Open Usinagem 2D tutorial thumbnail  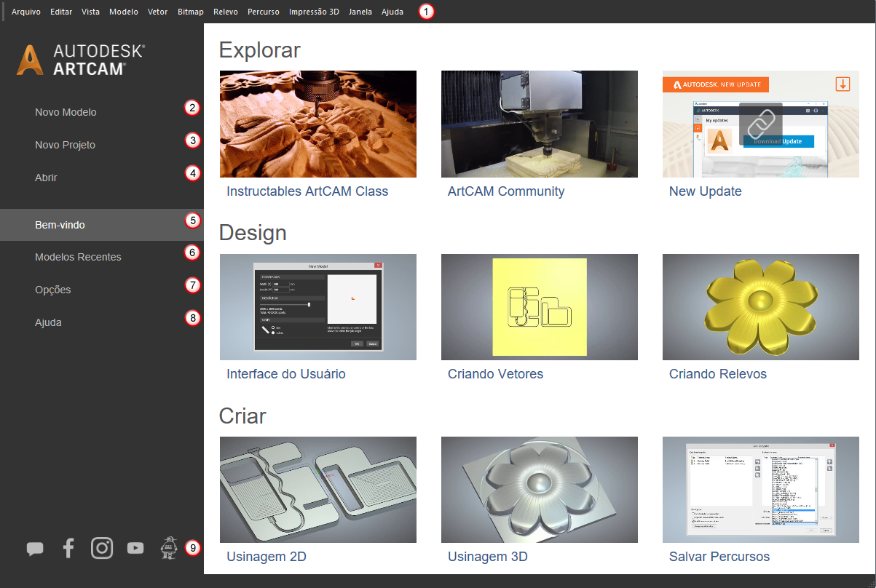click(x=318, y=490)
